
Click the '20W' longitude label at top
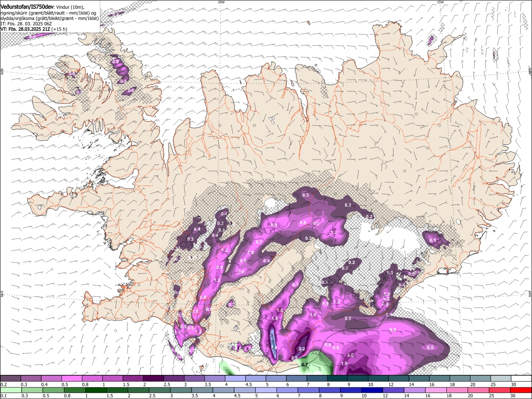tap(221, 2)
